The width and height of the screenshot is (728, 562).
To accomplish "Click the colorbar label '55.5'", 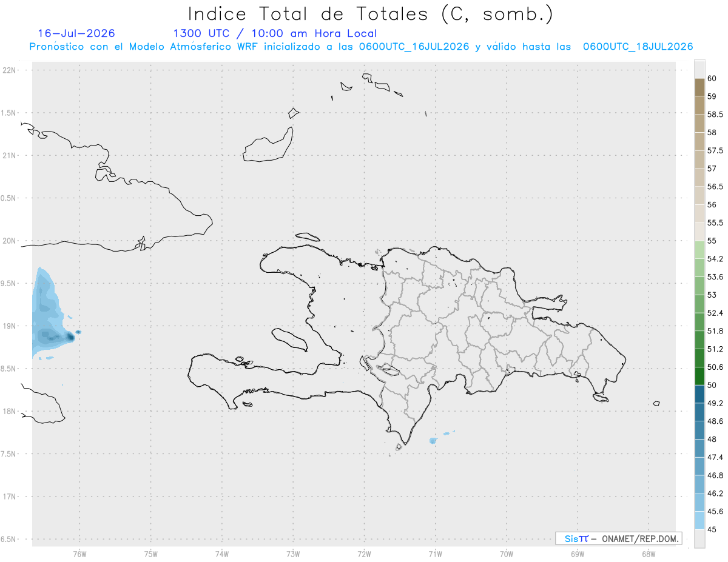I will tap(715, 222).
